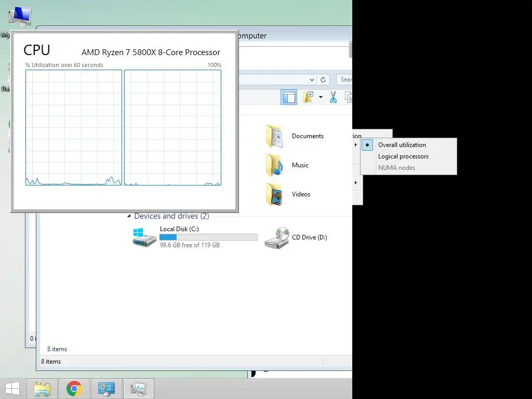Screen dimensions: 532x399
Task: Click the 100% graph scale label
Action: [215, 65]
